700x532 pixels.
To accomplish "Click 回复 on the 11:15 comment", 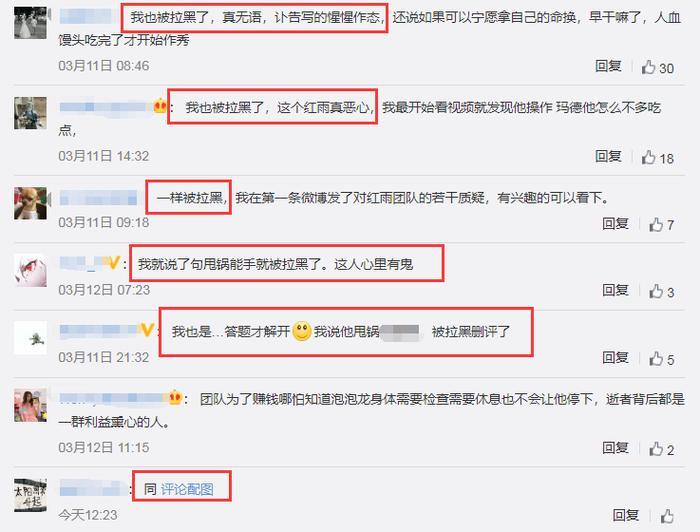I will [x=615, y=447].
